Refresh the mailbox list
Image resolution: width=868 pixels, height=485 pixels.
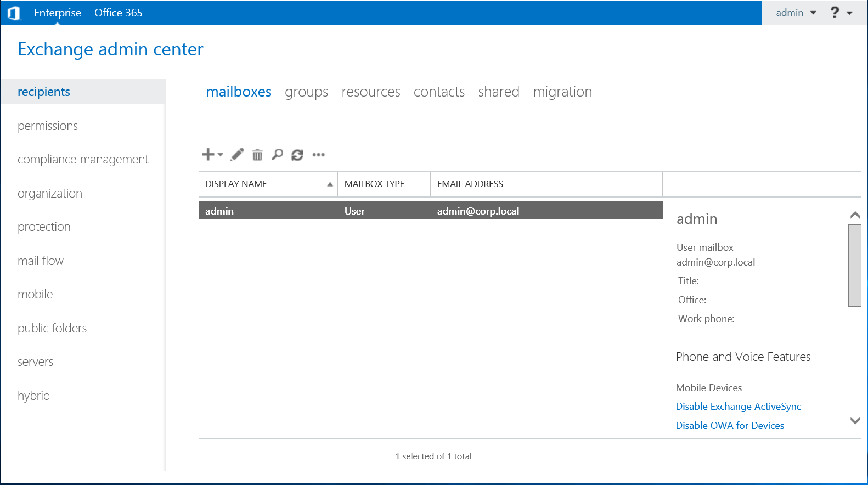pos(297,155)
